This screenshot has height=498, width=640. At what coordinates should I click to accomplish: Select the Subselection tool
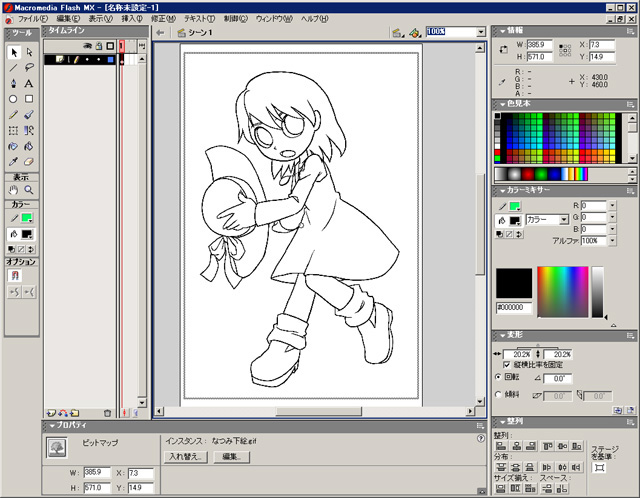point(29,52)
